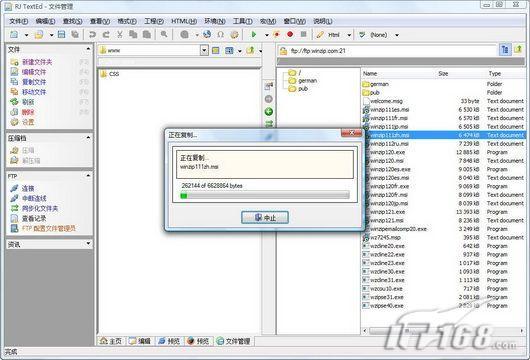Click the Undo arrow icon
The height and width of the screenshot is (360, 530).
click(92, 34)
